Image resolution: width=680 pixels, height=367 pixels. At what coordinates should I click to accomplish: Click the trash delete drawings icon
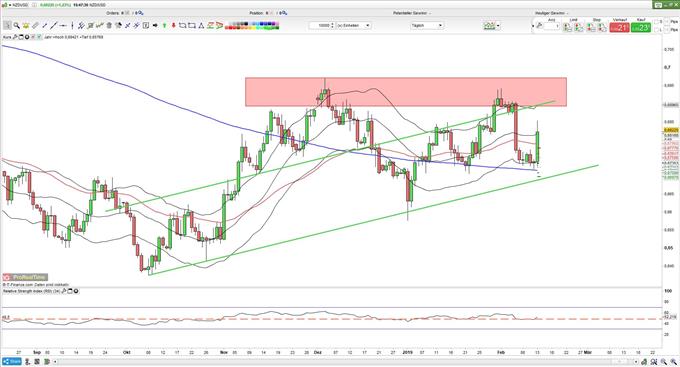[x=109, y=26]
